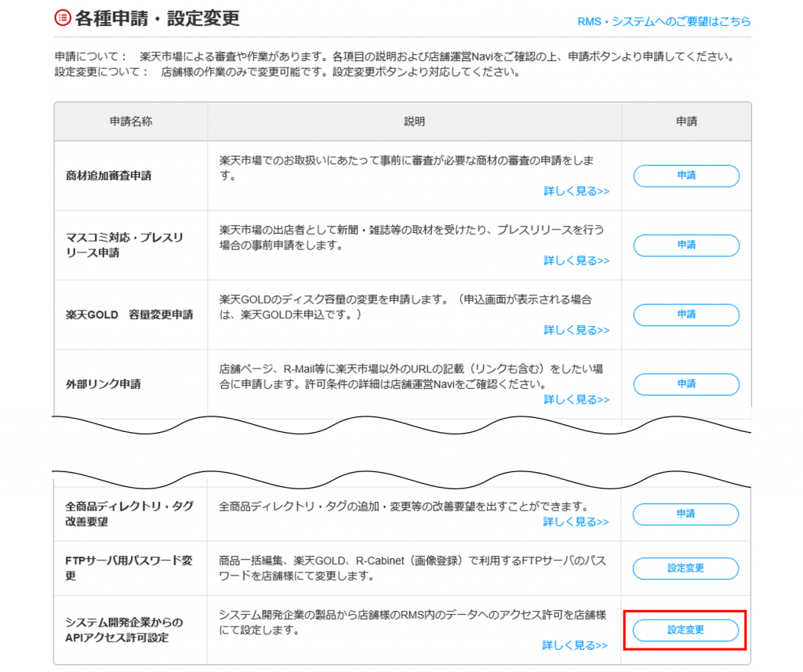
Task: Click description text starting システム開発企業の製品から
Action: [412, 623]
